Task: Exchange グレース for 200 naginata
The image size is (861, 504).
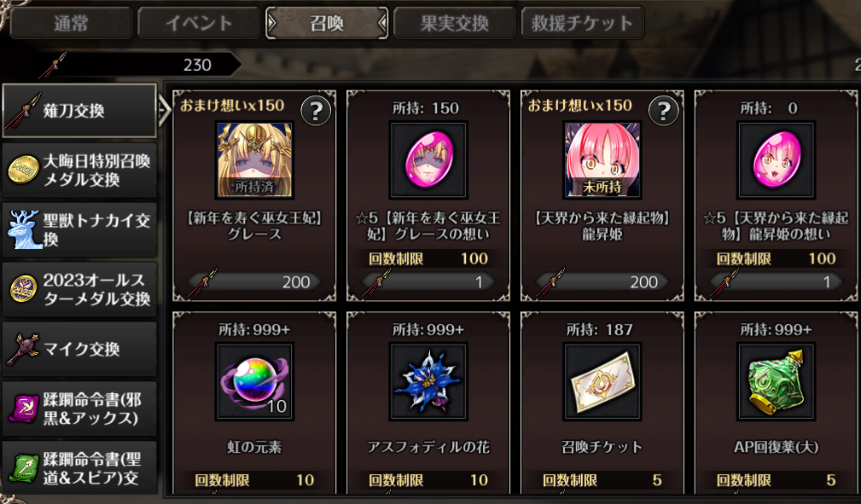Action: 254,282
